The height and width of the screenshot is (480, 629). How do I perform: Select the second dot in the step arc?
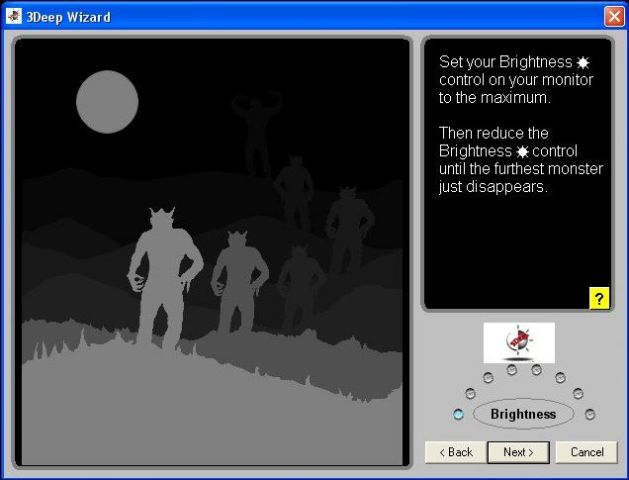point(471,393)
